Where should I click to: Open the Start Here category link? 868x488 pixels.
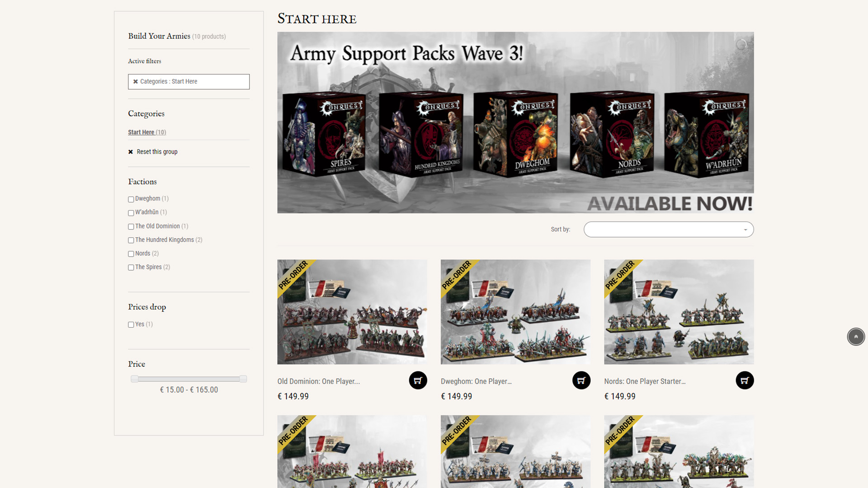coord(141,132)
